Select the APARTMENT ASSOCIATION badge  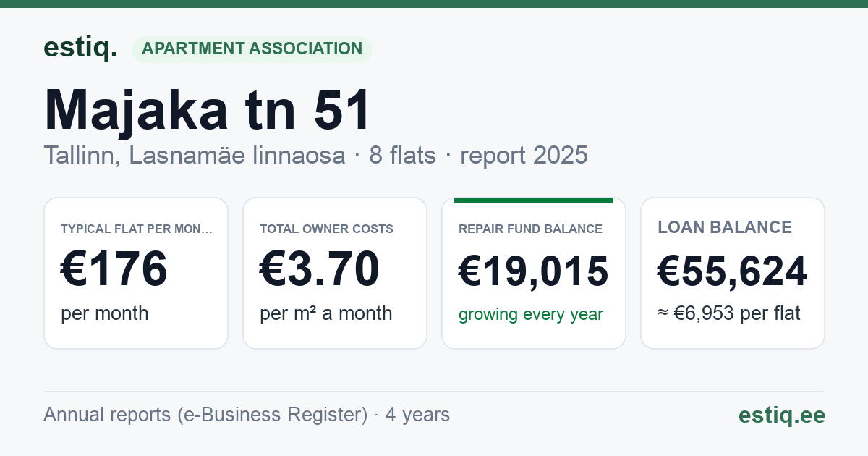coord(252,49)
